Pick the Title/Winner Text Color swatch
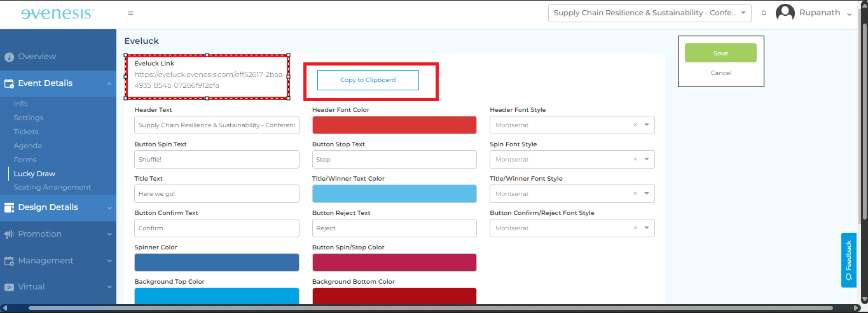Screen dimensions: 868x313 coord(394,194)
